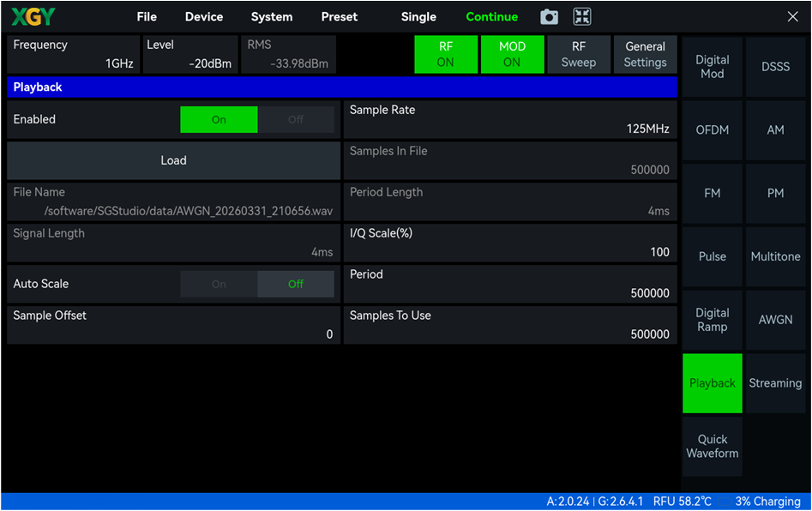
Task: Open the System menu
Action: tap(271, 16)
